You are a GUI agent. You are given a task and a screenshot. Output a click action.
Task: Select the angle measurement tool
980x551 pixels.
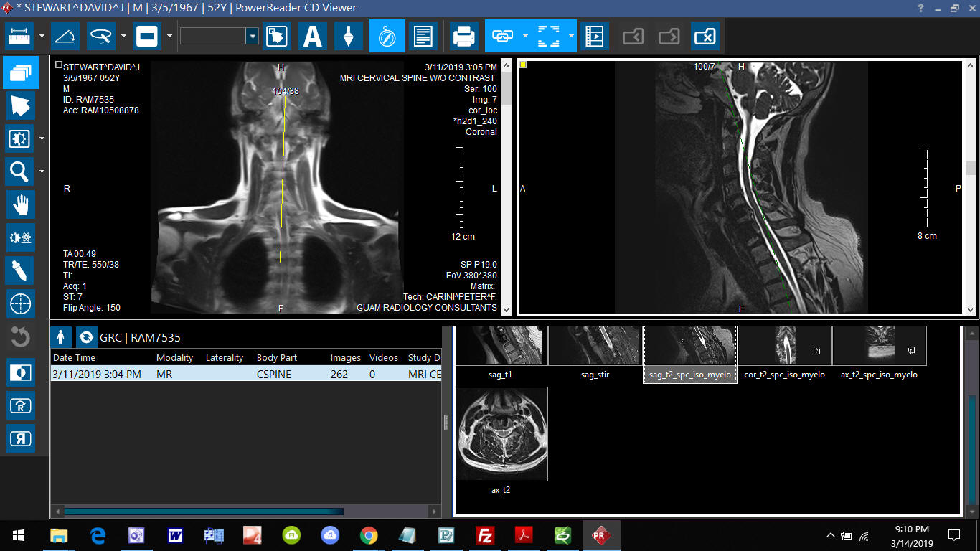tap(65, 36)
